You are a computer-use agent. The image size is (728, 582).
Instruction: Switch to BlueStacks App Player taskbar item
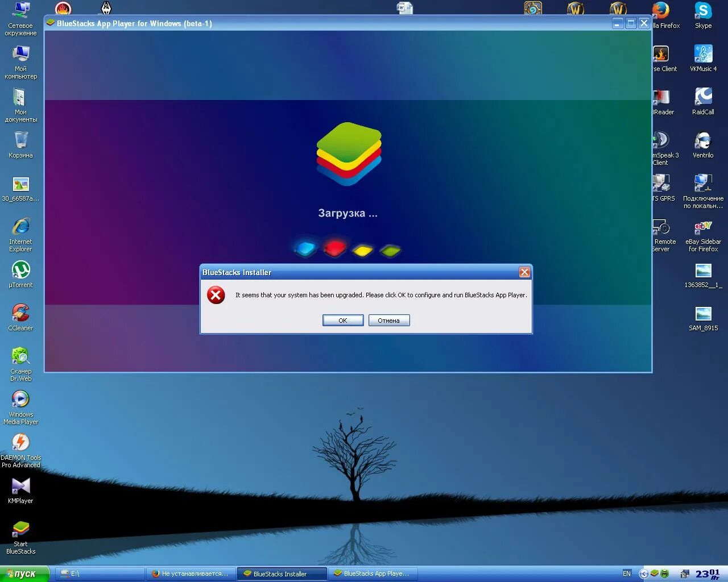[x=373, y=574]
